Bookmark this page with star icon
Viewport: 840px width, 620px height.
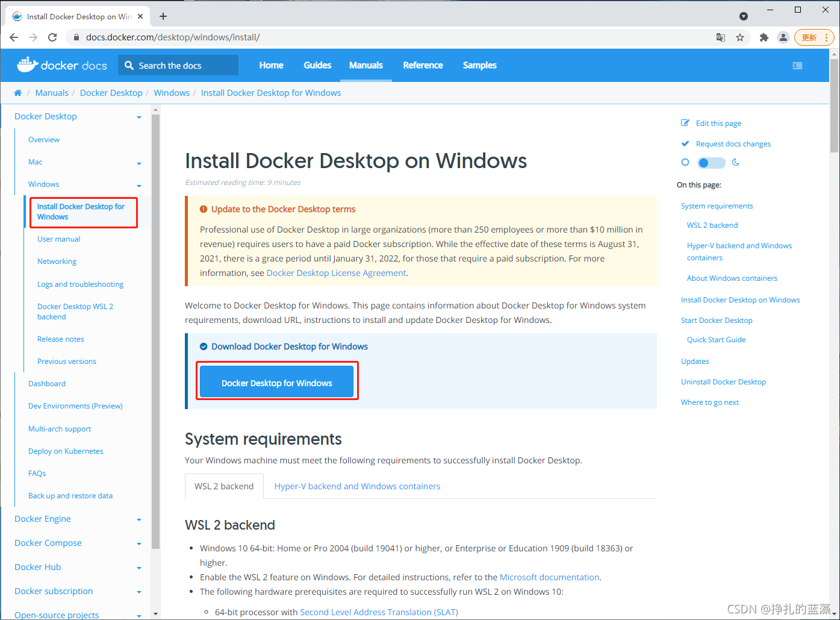point(740,37)
